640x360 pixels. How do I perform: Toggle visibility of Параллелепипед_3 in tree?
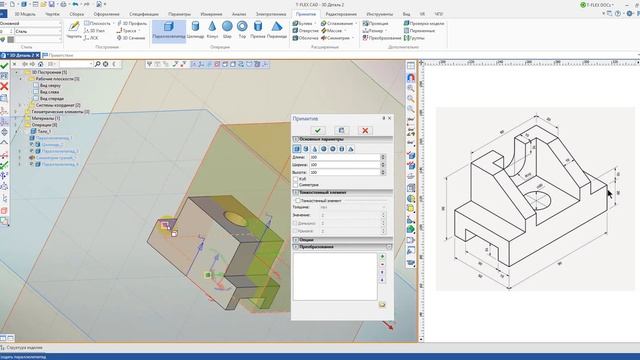tap(31, 151)
